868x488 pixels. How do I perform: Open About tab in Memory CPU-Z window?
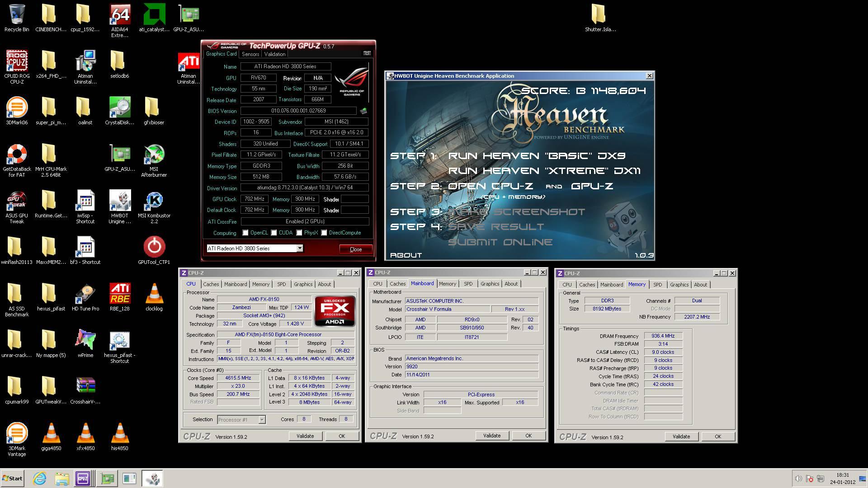coord(701,285)
